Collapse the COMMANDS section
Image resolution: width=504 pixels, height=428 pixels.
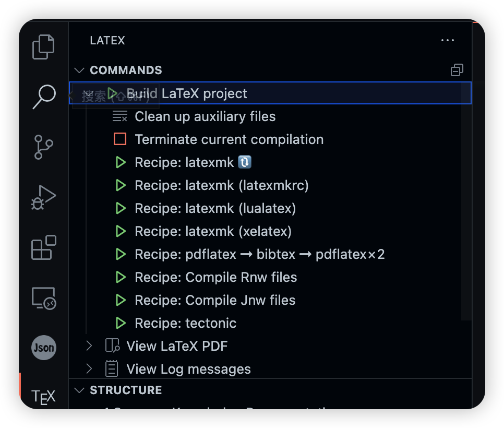pyautogui.click(x=79, y=70)
